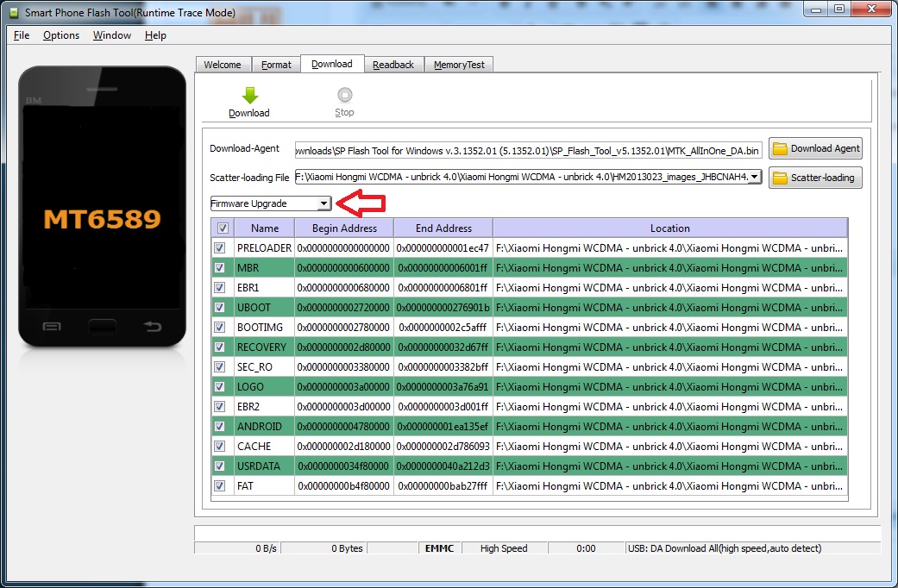Open the Options menu

click(x=61, y=35)
